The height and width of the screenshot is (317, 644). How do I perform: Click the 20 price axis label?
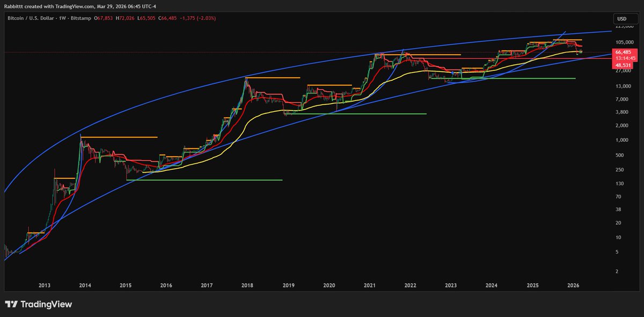(x=618, y=223)
